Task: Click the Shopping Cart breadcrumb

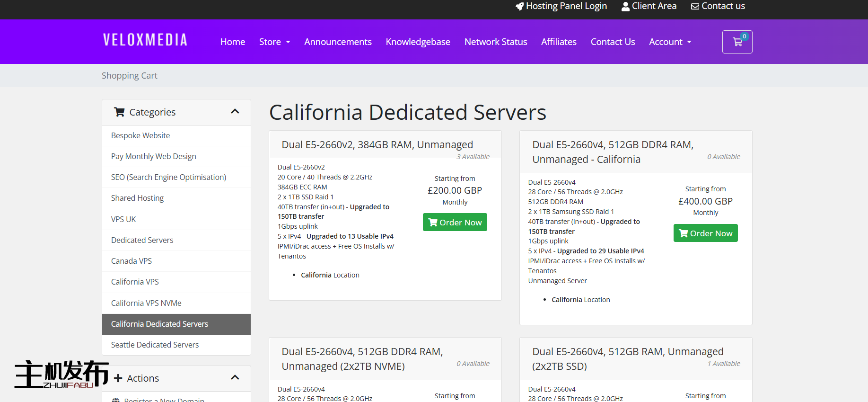Action: click(129, 76)
